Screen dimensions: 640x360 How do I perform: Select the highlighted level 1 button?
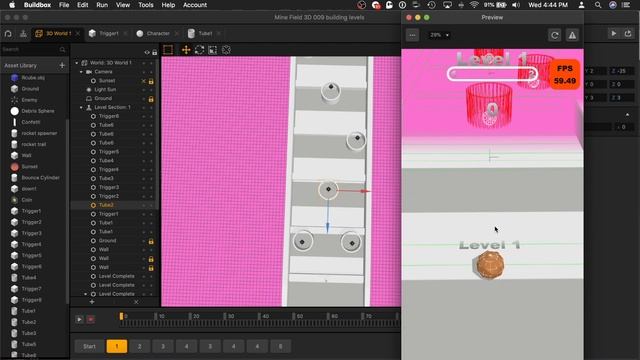click(x=117, y=346)
